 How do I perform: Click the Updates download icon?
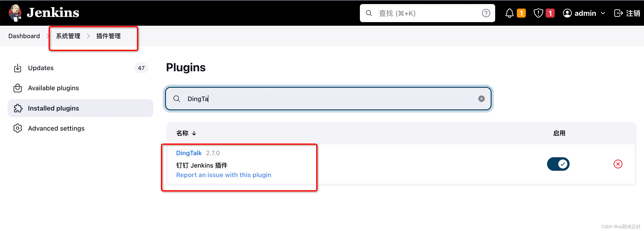(18, 68)
